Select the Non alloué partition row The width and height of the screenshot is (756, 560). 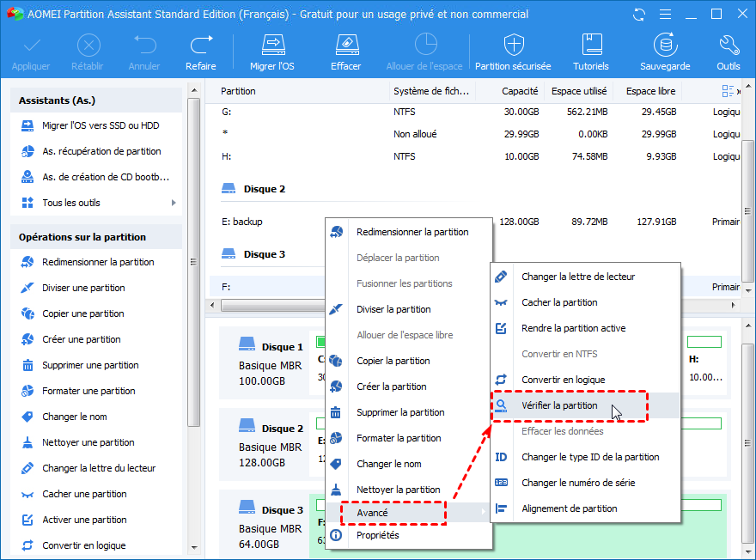(x=474, y=134)
